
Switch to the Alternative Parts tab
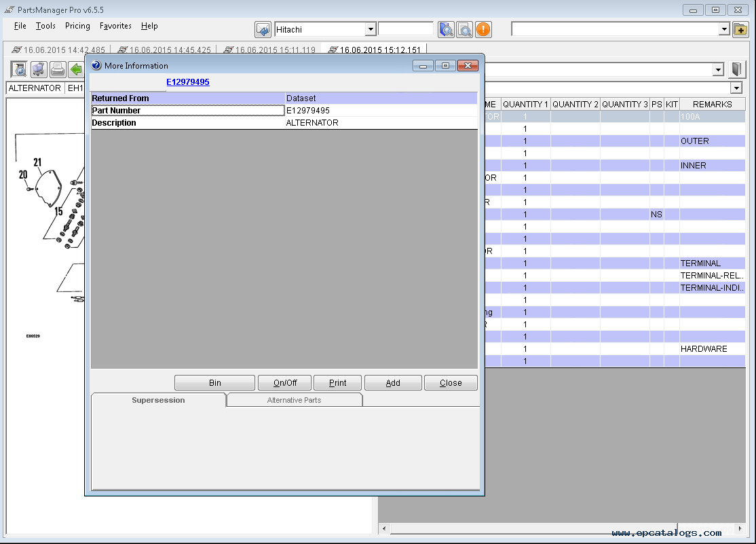pos(294,400)
